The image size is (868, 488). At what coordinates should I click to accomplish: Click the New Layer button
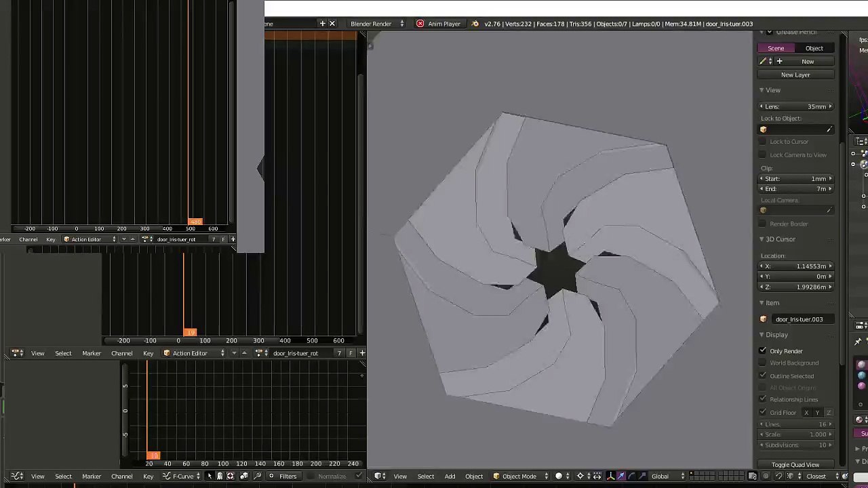coord(795,75)
